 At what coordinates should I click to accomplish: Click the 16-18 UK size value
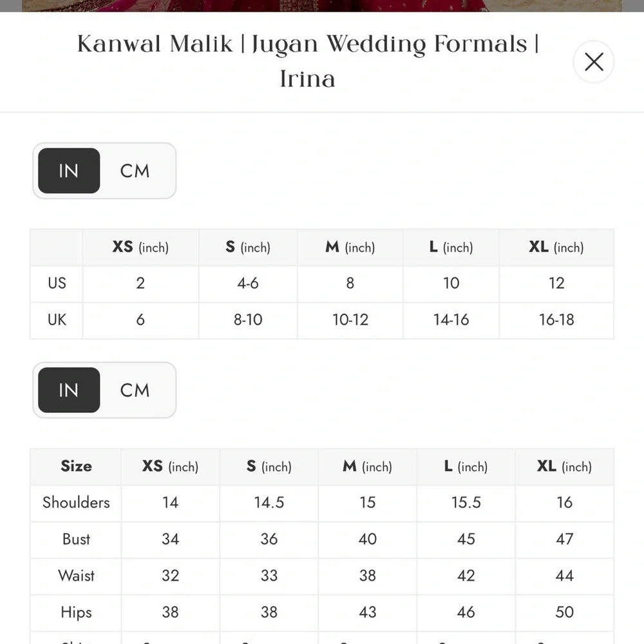coord(556,320)
